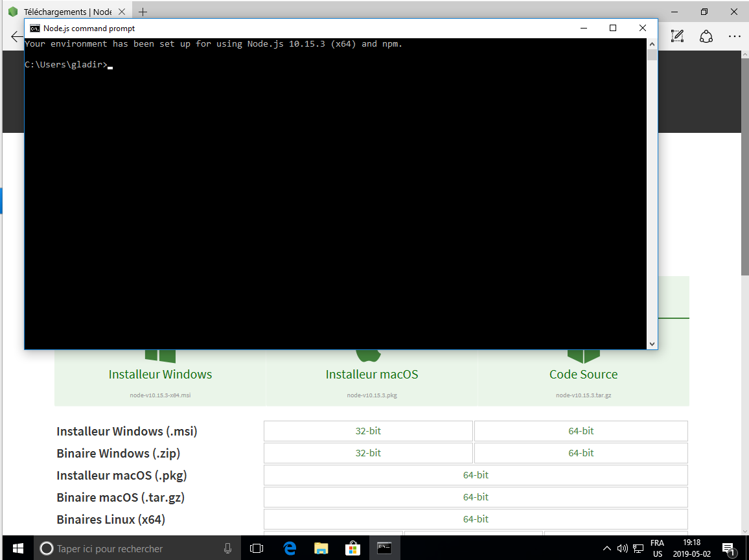Open Edge's Settings and more menu
This screenshot has height=560, width=749.
(735, 36)
